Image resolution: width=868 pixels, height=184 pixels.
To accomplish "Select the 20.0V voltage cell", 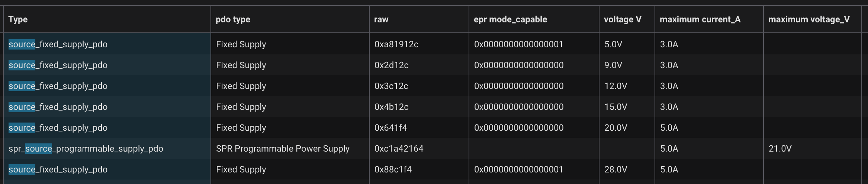I will (x=627, y=128).
